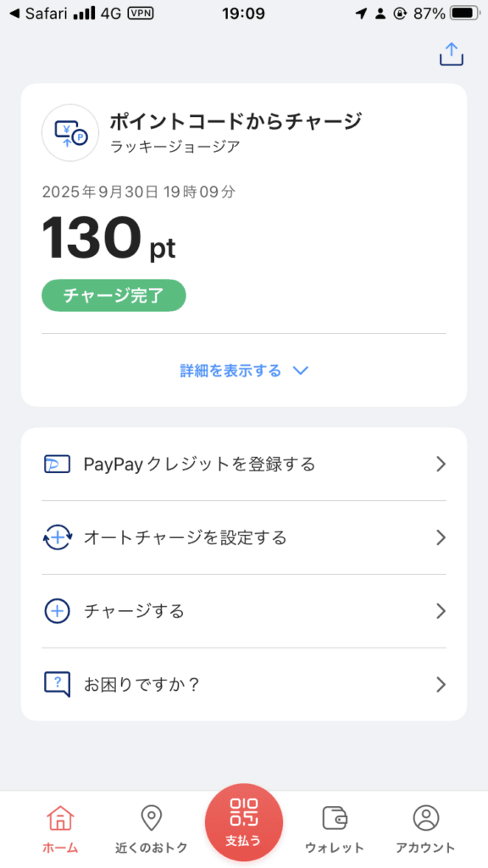Tap the share export icon top right
Image resolution: width=488 pixels, height=868 pixels.
pos(451,54)
